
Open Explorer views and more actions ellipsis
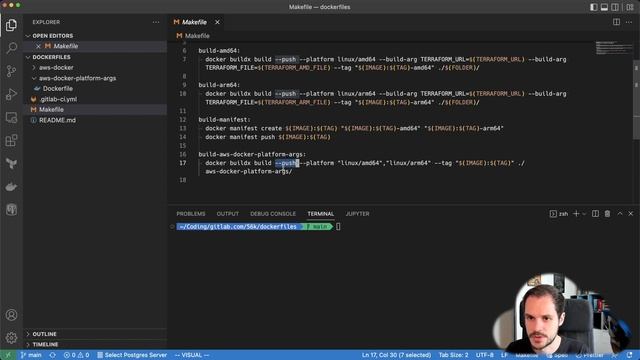156,22
